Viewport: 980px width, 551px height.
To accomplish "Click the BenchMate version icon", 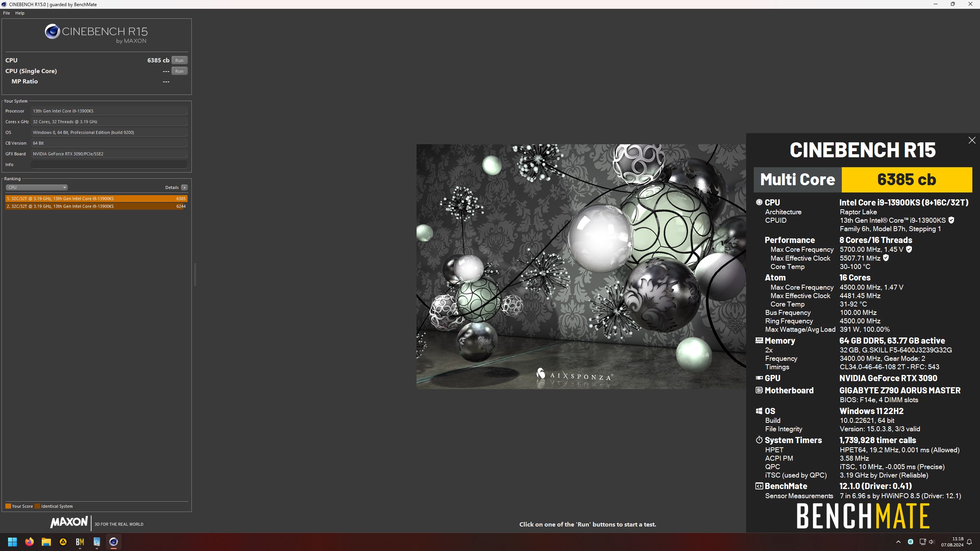I will pos(759,486).
